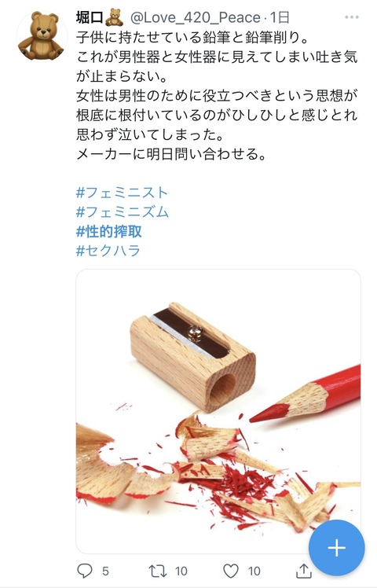Viewport: 377px width, 588px height.
Task: Tap the retweet arrows icon
Action: coord(158,571)
